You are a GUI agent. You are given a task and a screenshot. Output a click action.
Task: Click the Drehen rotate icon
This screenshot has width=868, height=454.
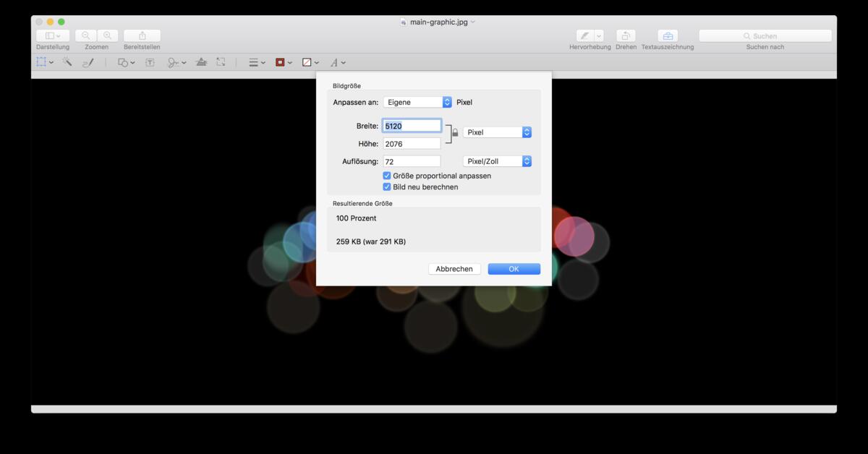pyautogui.click(x=626, y=36)
